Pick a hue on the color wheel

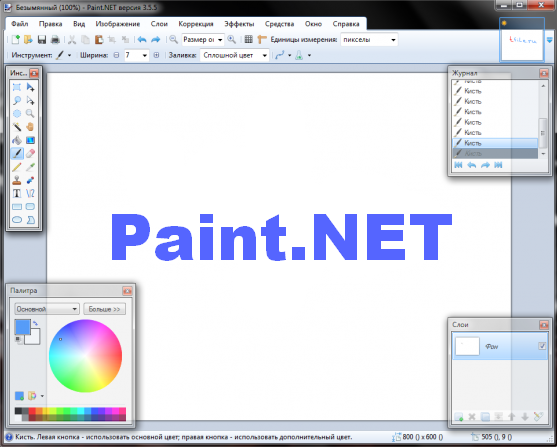(x=85, y=356)
